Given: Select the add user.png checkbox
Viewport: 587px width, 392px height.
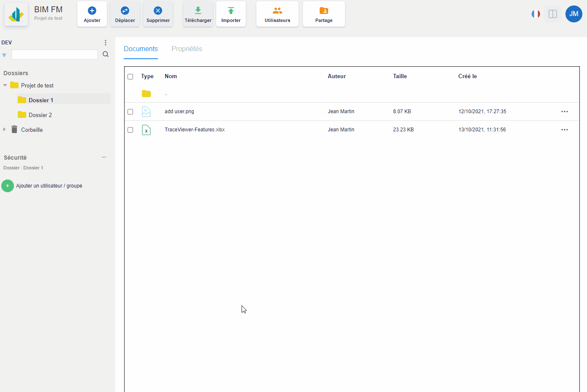Looking at the screenshot, I should pyautogui.click(x=130, y=112).
